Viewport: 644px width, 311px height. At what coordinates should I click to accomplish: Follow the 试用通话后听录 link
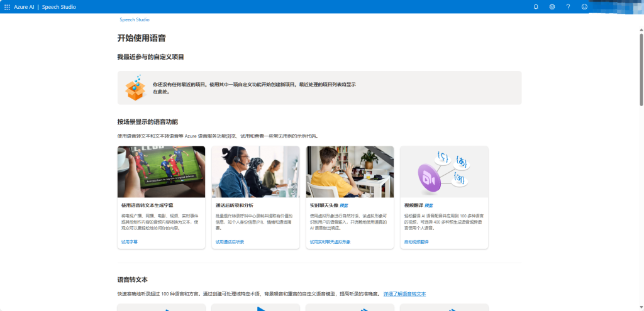point(230,242)
